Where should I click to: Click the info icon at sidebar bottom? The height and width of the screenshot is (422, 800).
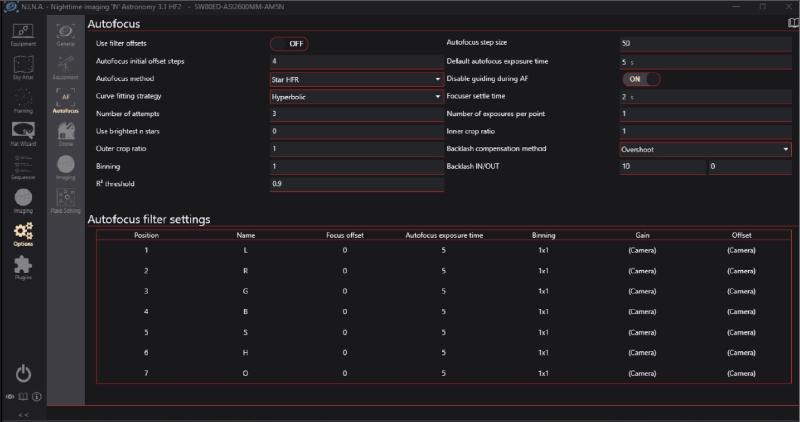37,396
